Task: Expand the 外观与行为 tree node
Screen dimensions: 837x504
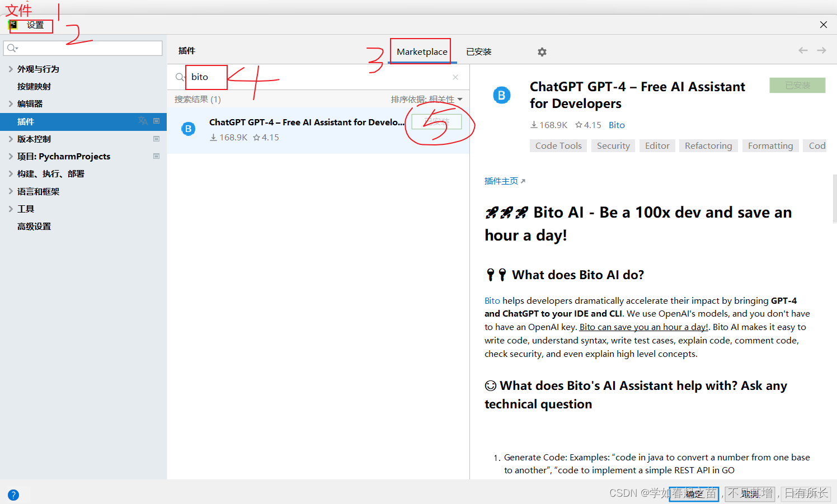Action: click(x=11, y=69)
